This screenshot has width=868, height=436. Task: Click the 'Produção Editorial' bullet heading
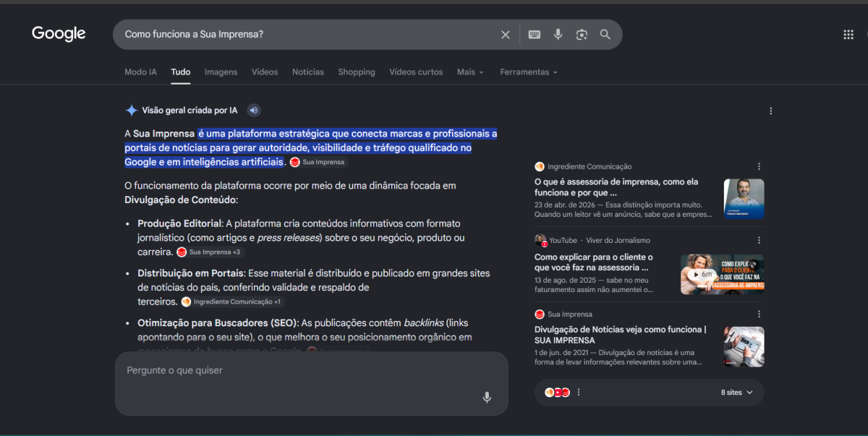[x=179, y=223]
